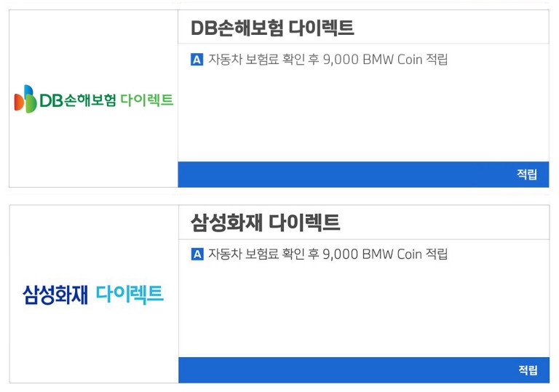Open the DB손해보험 다이렉트 heading
This screenshot has height=392, width=559.
click(x=272, y=28)
